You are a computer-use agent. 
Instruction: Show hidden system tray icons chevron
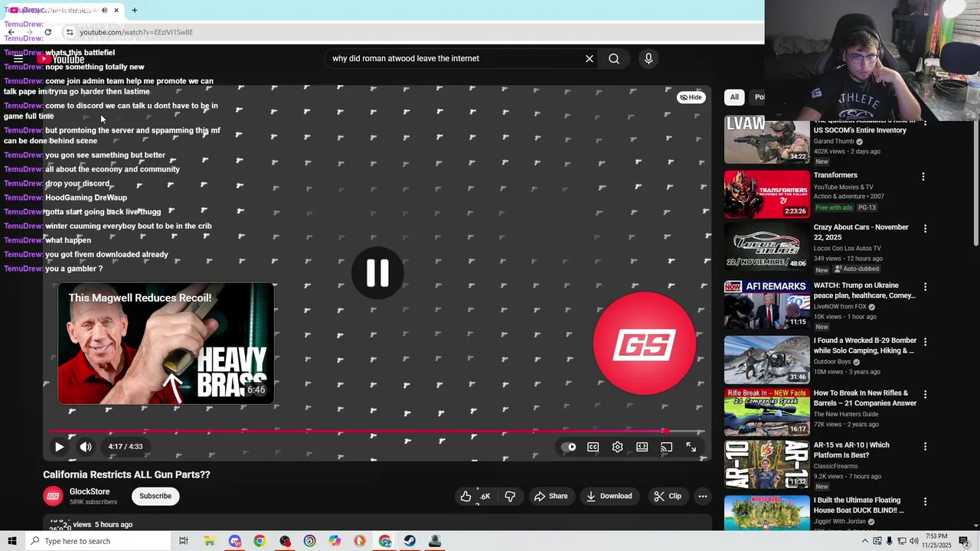click(865, 541)
